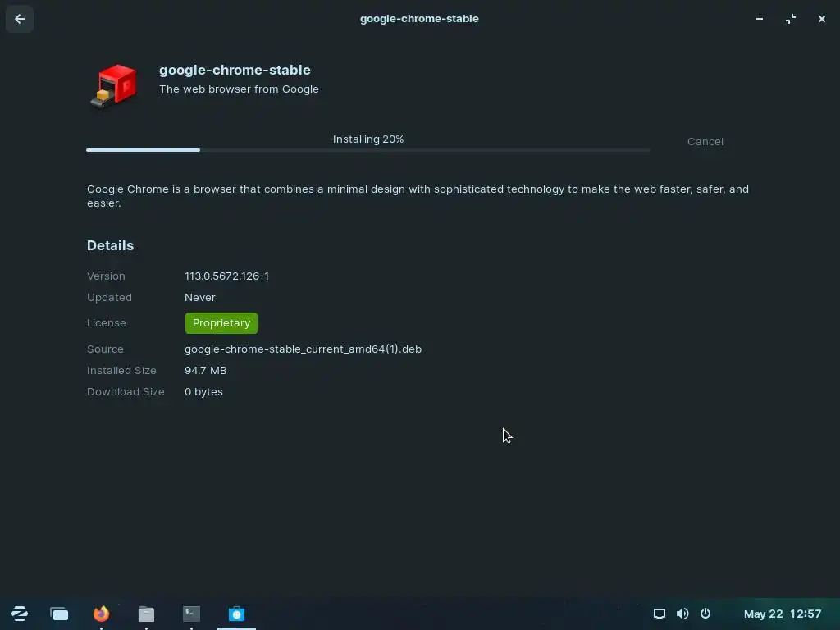The image size is (840, 630).
Task: Cancel the Chrome installation
Action: coord(705,141)
